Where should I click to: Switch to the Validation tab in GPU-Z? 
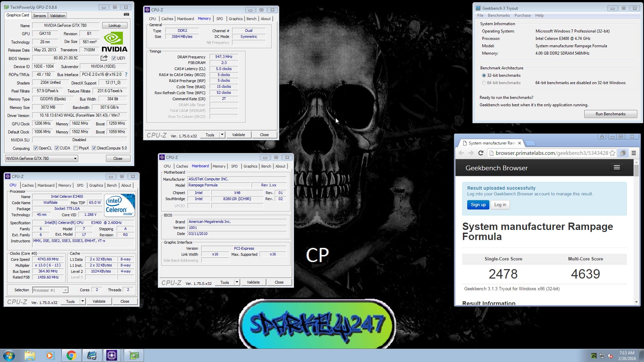pos(57,16)
